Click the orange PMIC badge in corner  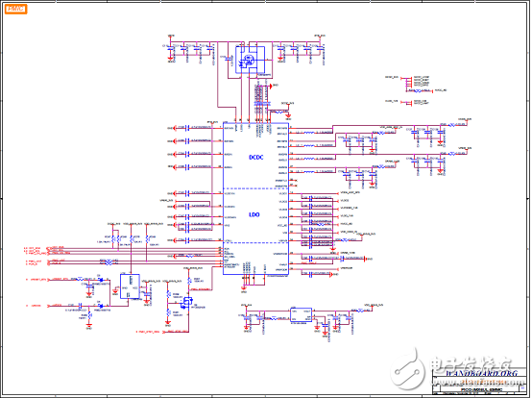pos(15,10)
